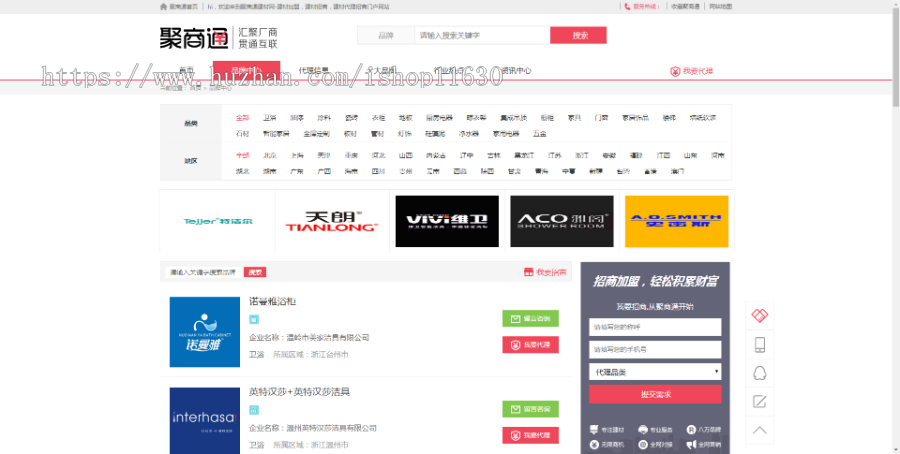Filter region by 山西
The height and width of the screenshot is (454, 900).
click(x=406, y=155)
